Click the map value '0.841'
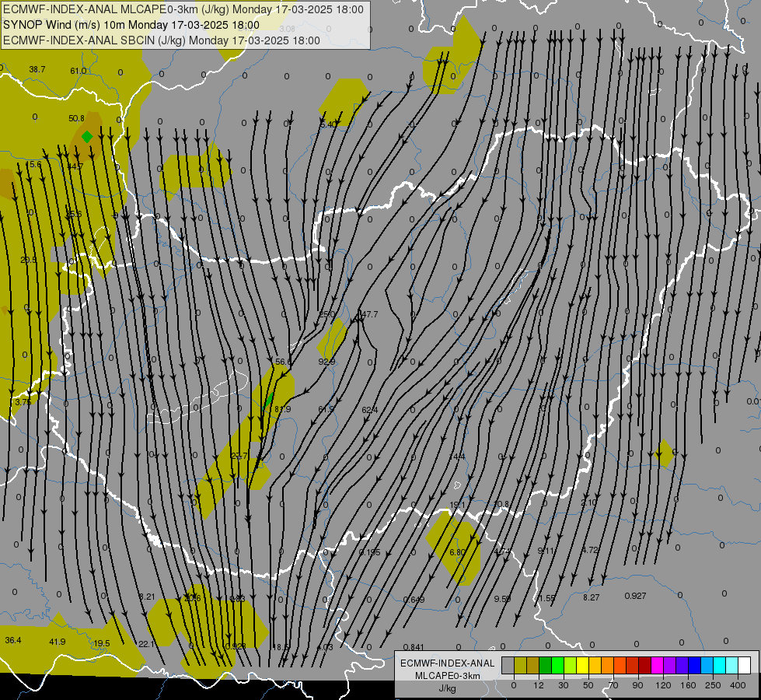761x700 pixels. [414, 647]
